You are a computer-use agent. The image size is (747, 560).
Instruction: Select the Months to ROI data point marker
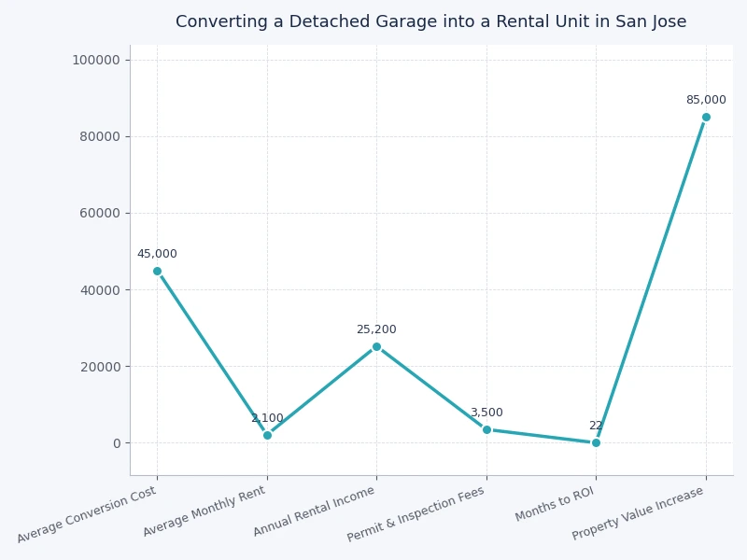pos(596,442)
